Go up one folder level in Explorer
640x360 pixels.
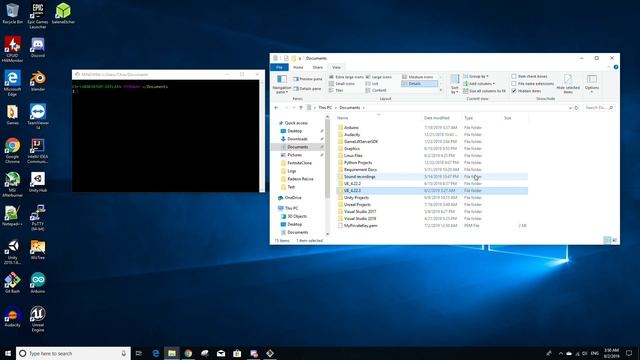(x=301, y=108)
